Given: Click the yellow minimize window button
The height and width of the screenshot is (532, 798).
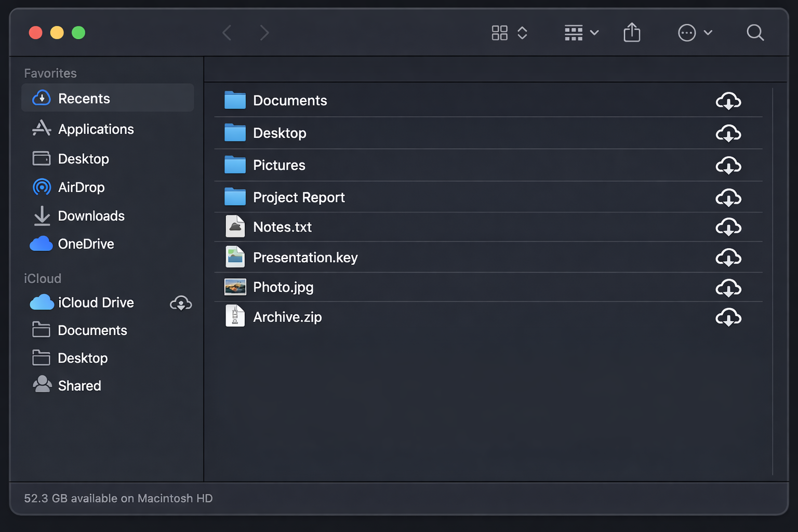Looking at the screenshot, I should pos(57,33).
